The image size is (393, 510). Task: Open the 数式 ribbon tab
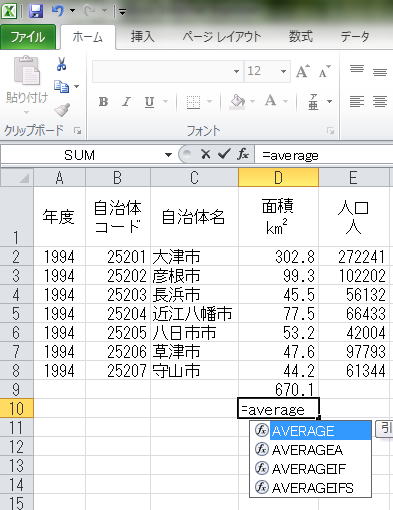coord(301,36)
